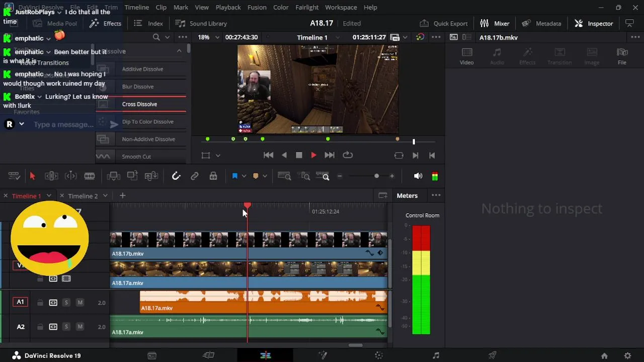Viewport: 644px width, 362px height.
Task: Open the Playback menu
Action: pos(228,7)
